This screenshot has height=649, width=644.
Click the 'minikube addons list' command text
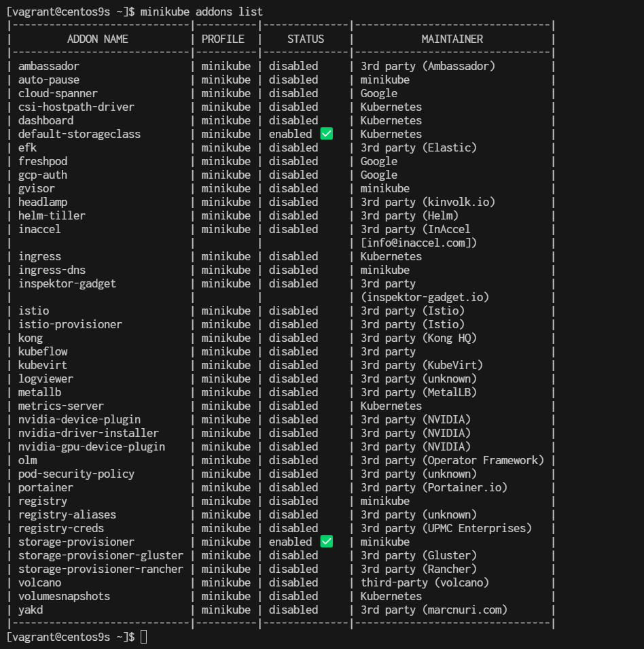(201, 12)
